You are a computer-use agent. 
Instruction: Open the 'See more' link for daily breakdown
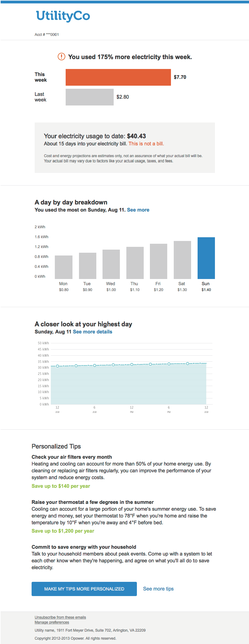click(138, 210)
